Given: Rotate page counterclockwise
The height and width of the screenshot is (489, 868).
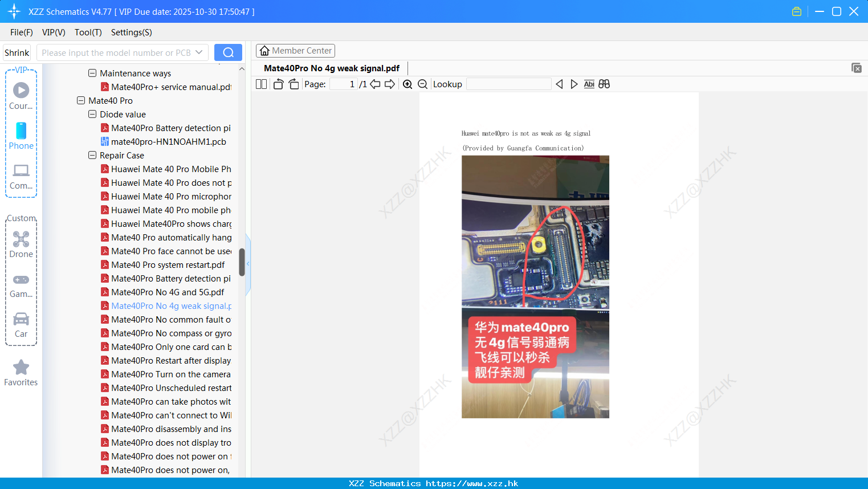Looking at the screenshot, I should (278, 84).
